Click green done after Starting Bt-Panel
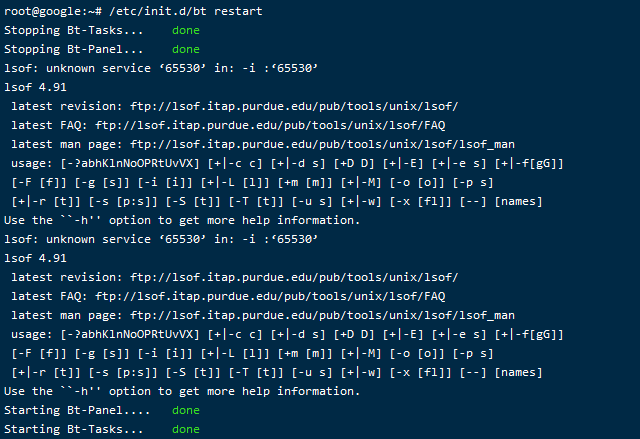Screen dimensions: 640x439 [x=186, y=410]
